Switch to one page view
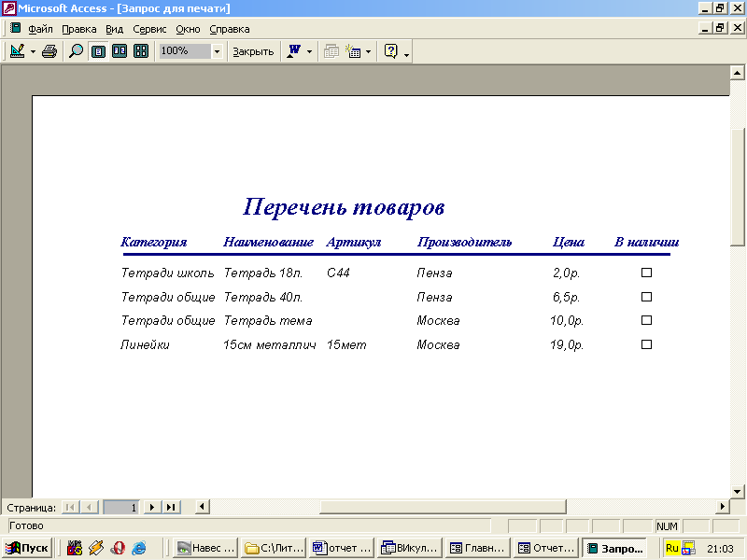 [98, 51]
